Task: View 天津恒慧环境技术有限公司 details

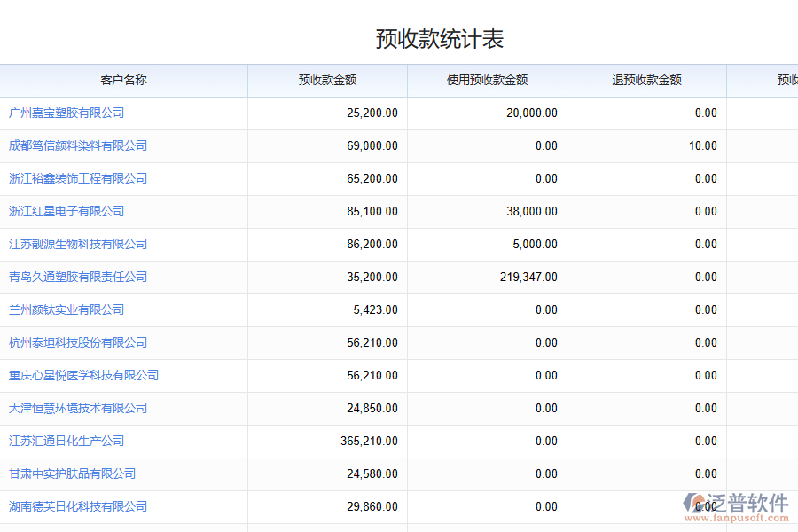Action: (75, 408)
